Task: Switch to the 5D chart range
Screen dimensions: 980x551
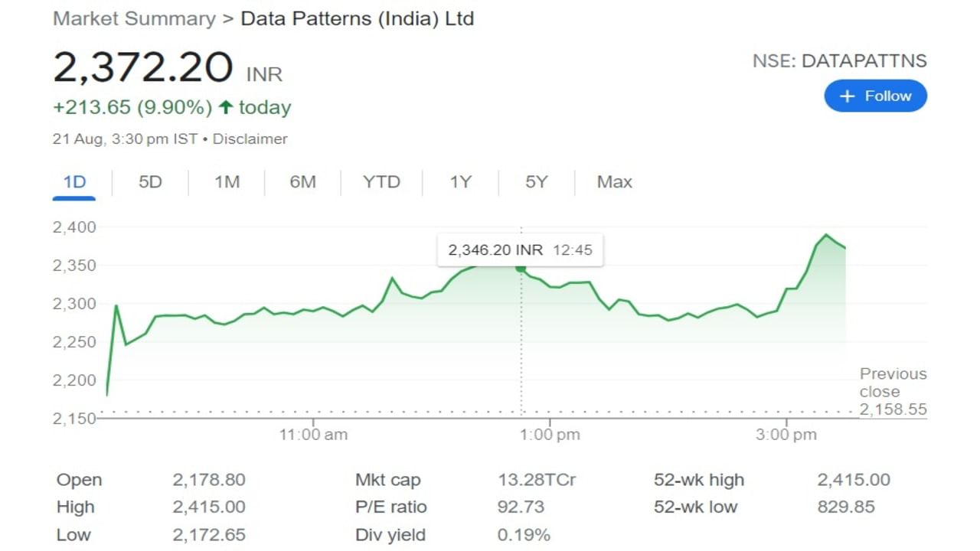Action: [x=150, y=182]
